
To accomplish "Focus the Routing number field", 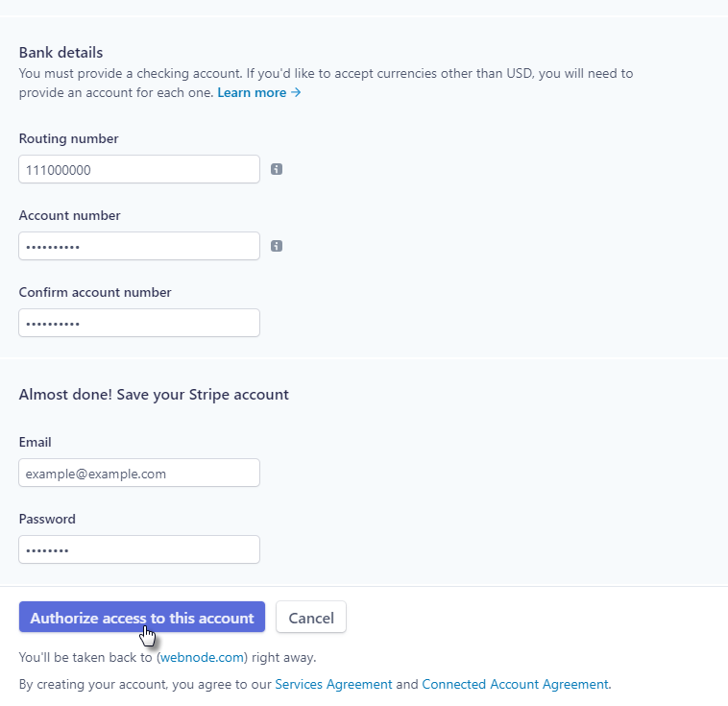I will pyautogui.click(x=139, y=169).
